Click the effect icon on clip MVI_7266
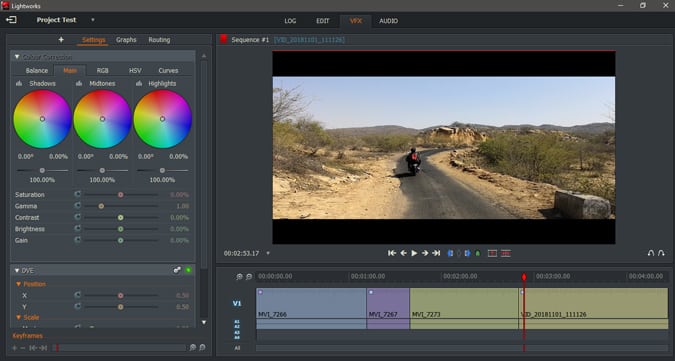 point(260,292)
